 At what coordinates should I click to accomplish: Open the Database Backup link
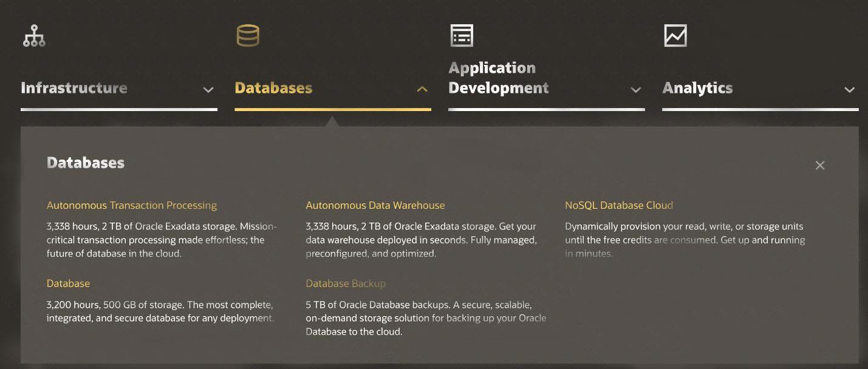tap(346, 283)
